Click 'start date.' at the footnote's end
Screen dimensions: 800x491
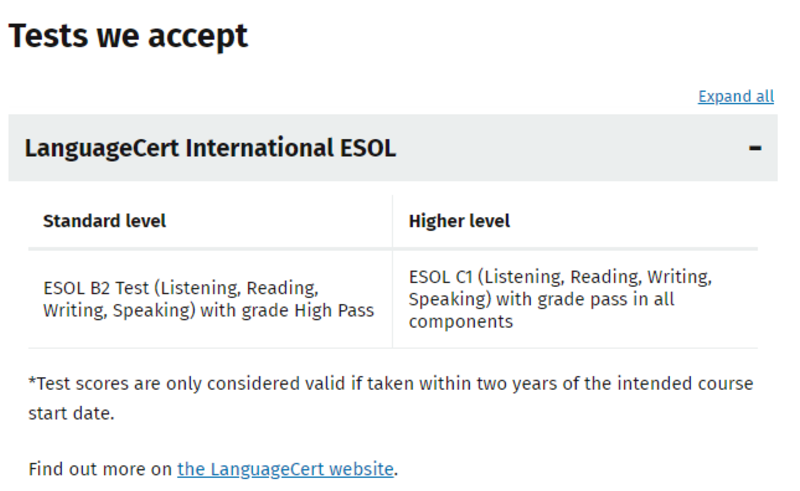[x=71, y=413]
